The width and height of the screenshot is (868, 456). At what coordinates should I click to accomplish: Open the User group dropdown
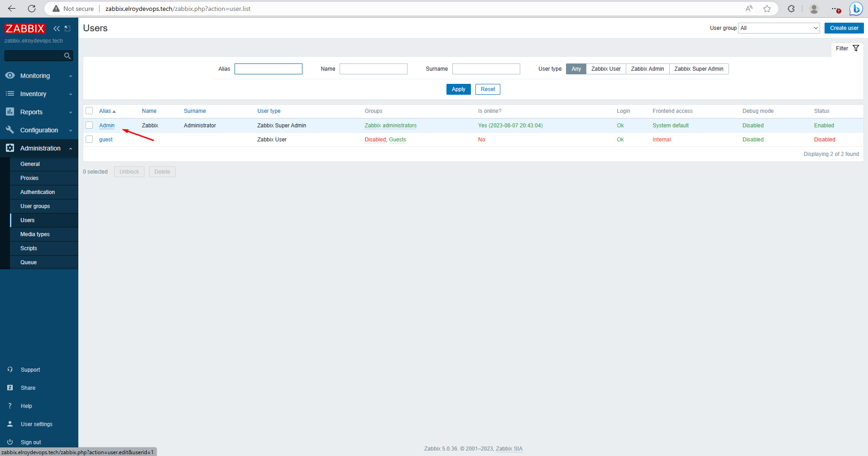tap(779, 28)
